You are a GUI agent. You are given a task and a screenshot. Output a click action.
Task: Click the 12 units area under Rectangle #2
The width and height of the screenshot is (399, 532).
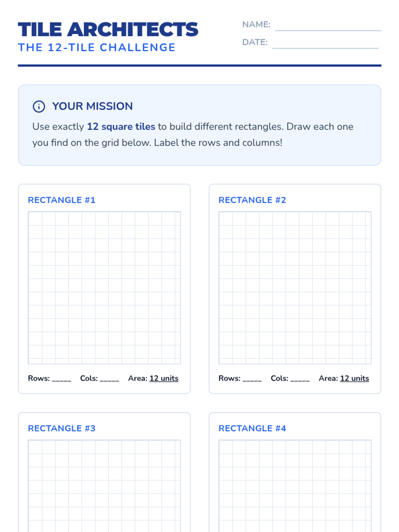[x=354, y=378]
